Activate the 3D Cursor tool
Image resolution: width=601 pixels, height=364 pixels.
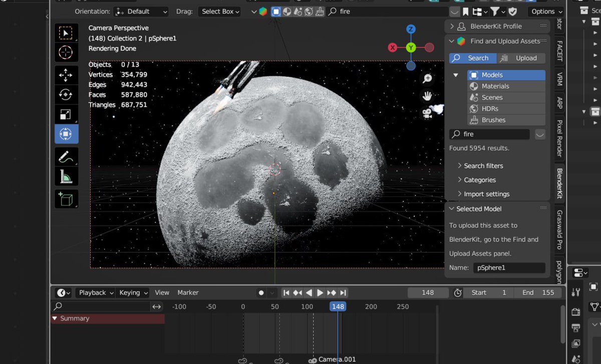click(66, 52)
